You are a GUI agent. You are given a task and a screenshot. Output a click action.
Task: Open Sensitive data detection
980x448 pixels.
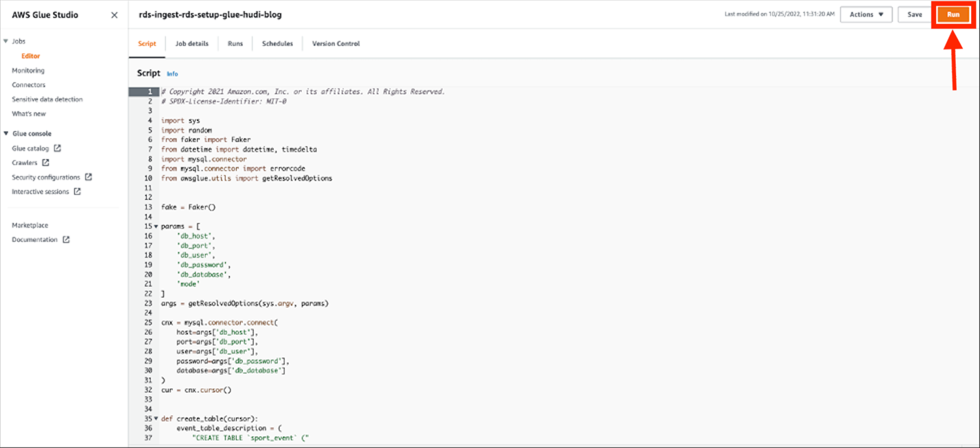point(47,99)
